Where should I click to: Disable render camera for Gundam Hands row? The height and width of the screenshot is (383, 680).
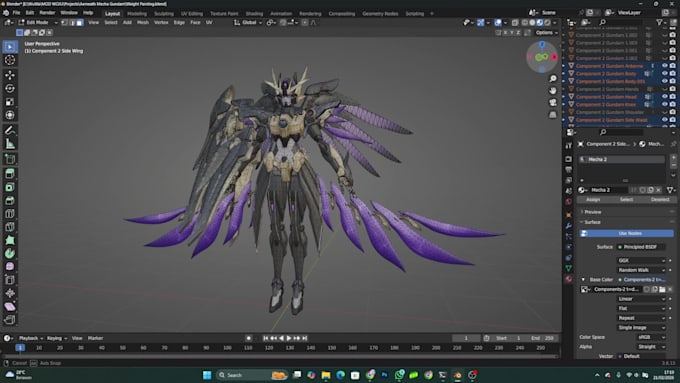(672, 89)
